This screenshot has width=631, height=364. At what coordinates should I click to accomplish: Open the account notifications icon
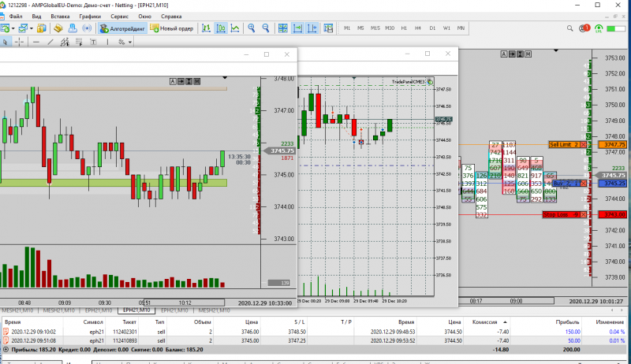584,28
